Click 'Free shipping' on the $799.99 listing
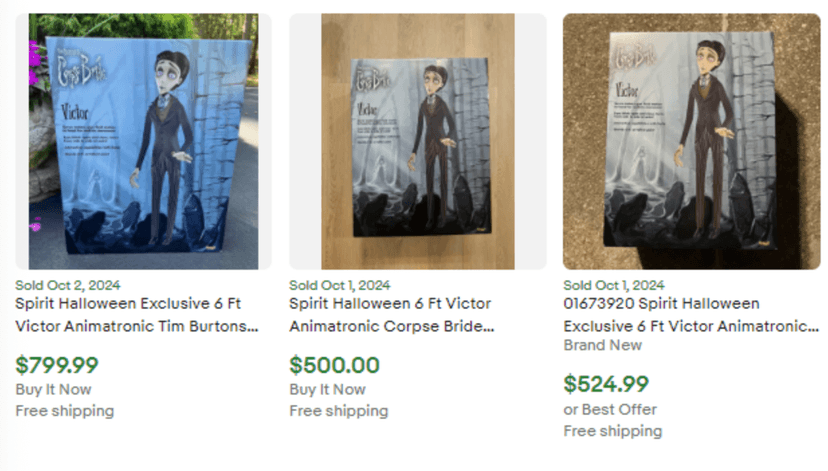 click(x=64, y=410)
